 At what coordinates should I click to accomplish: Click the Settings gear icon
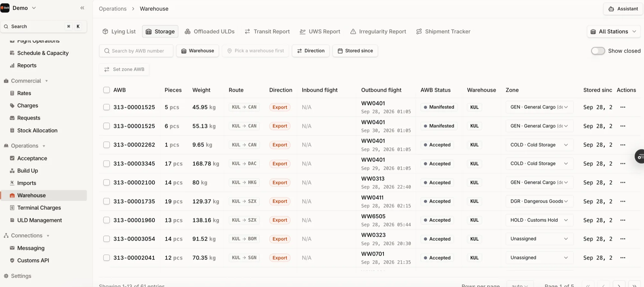click(x=6, y=276)
